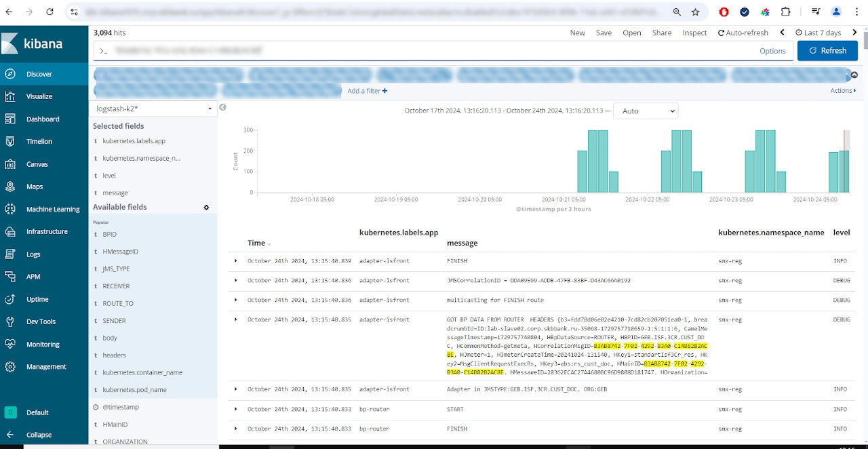This screenshot has height=449, width=868.
Task: Open the Inspect menu item
Action: (x=694, y=33)
